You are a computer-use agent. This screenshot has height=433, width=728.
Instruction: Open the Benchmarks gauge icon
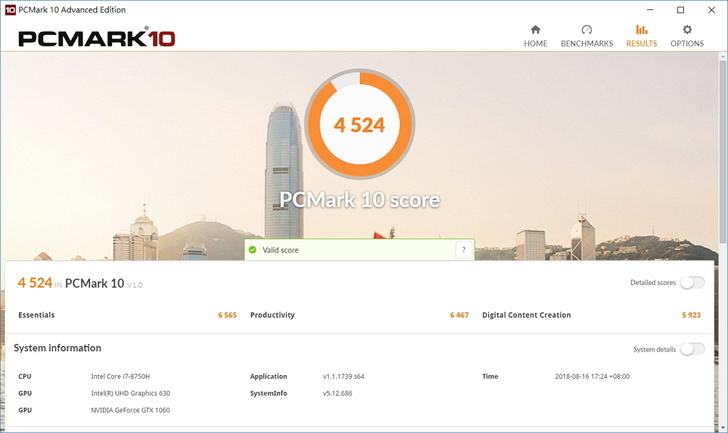(587, 30)
